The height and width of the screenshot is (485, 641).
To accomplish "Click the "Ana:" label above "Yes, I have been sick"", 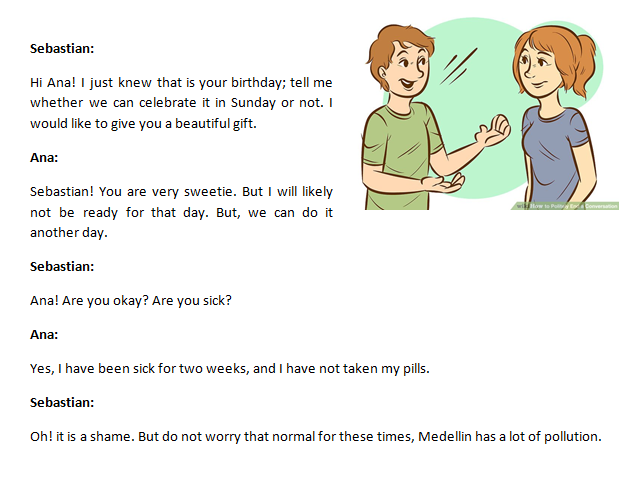I will [x=44, y=334].
